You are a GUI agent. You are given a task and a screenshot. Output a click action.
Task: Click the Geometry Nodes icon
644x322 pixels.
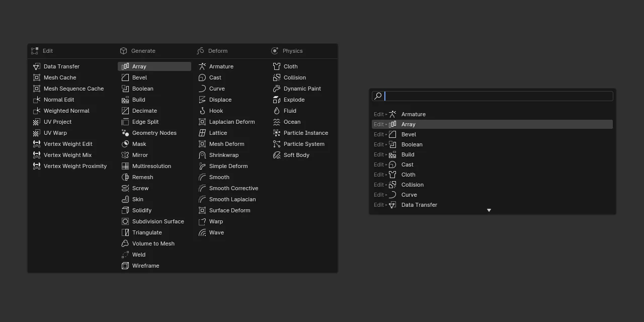click(x=125, y=133)
